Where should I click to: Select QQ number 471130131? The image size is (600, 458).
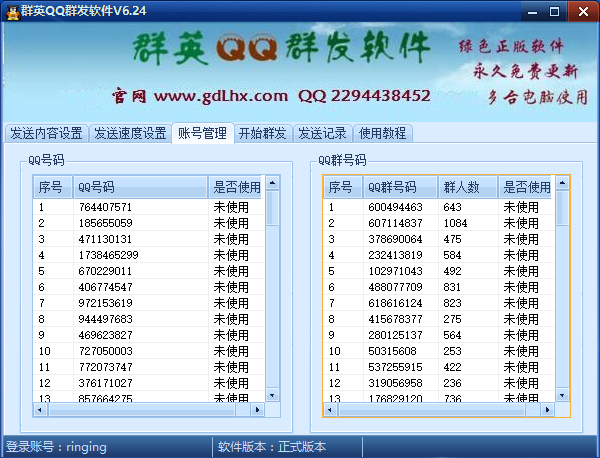click(105, 239)
